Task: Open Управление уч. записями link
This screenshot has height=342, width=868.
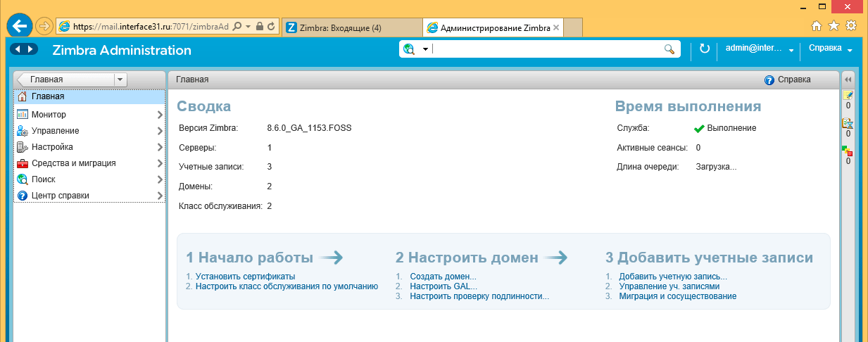Action: coord(669,286)
